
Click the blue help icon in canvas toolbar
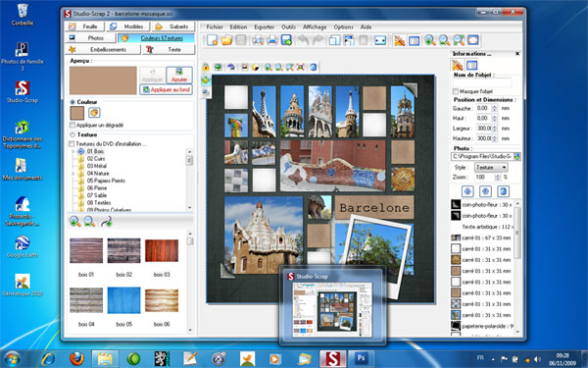coord(314,67)
